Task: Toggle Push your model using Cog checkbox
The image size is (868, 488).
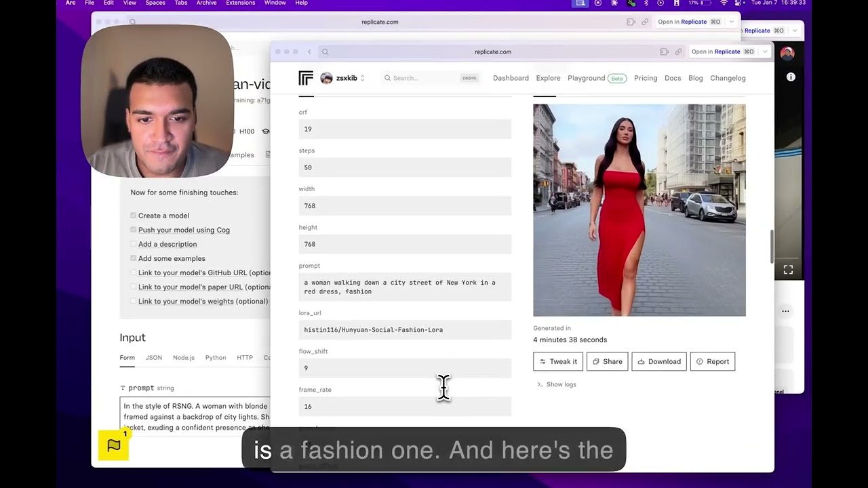Action: (134, 230)
